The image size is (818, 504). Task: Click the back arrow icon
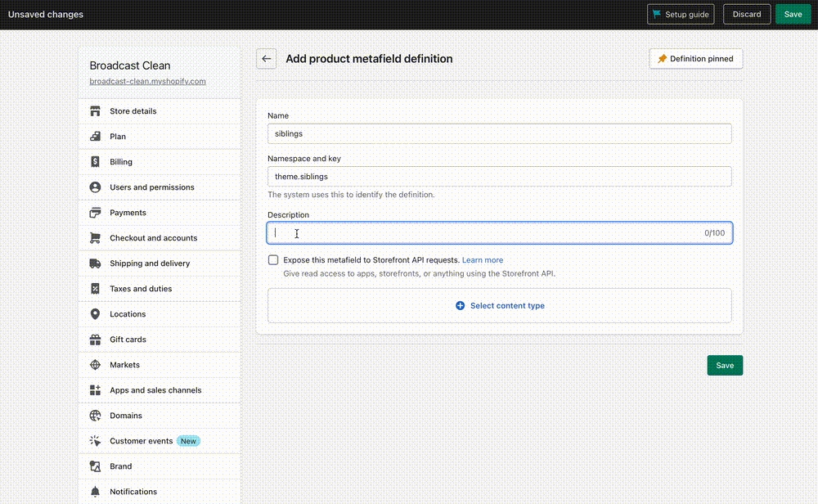pyautogui.click(x=266, y=59)
